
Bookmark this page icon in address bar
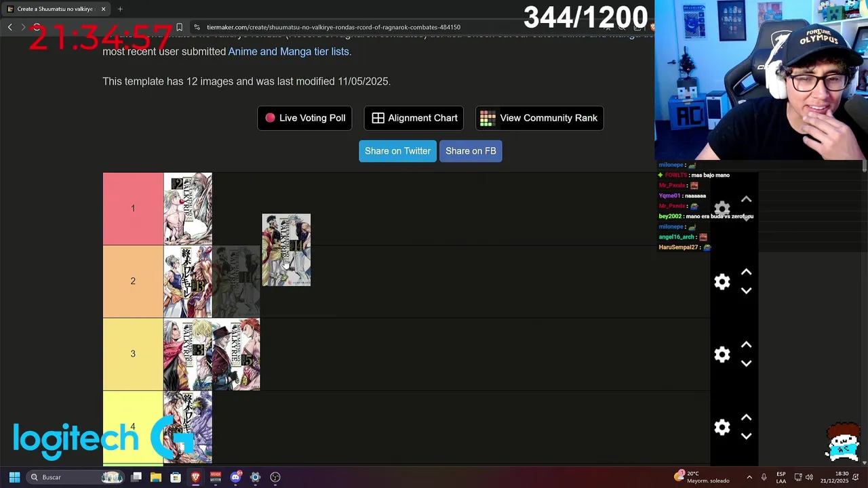[x=179, y=27]
